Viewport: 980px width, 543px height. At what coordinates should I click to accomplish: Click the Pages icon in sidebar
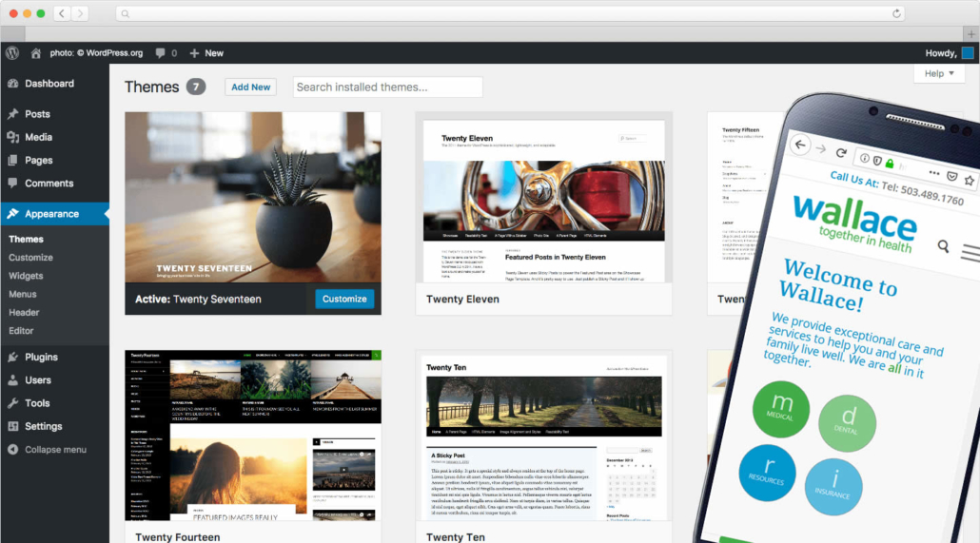[13, 160]
